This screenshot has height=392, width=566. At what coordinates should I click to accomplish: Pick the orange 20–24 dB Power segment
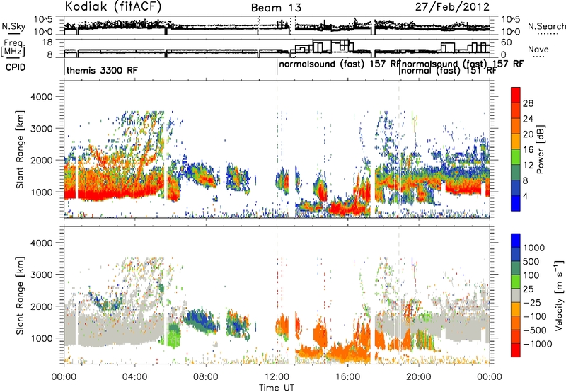(516, 126)
